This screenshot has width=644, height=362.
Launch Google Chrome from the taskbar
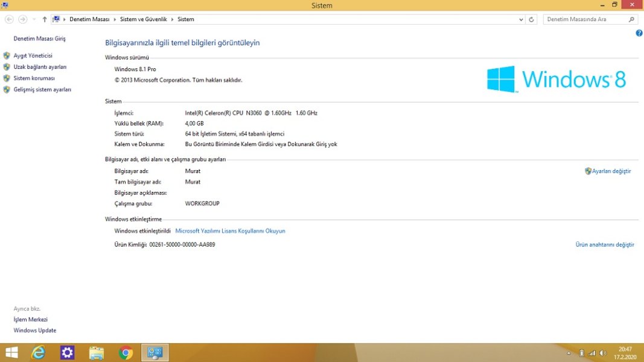(x=126, y=352)
